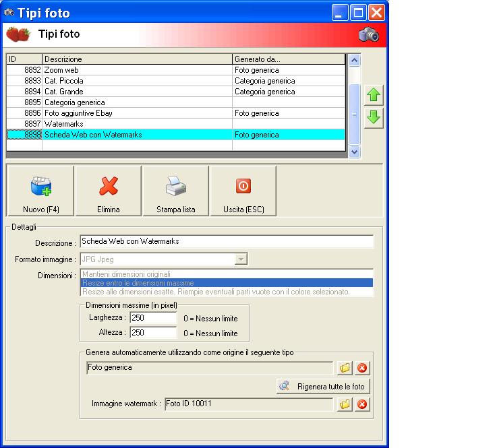Maximize the Tipi foto window
This screenshot has width=493, height=448.
[358, 13]
